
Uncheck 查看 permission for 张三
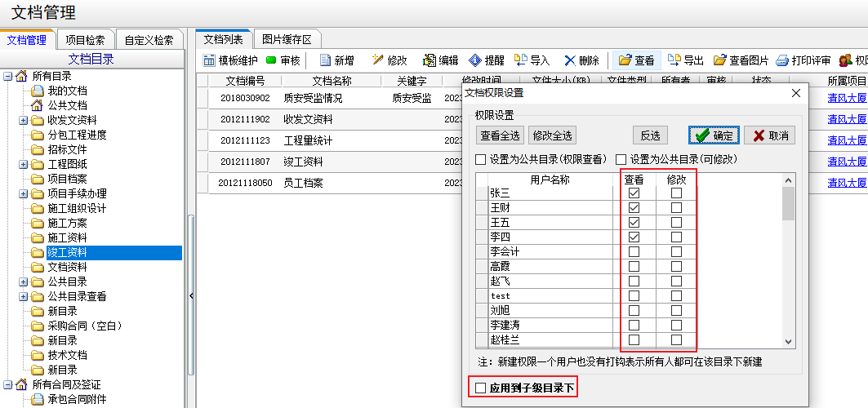[634, 193]
